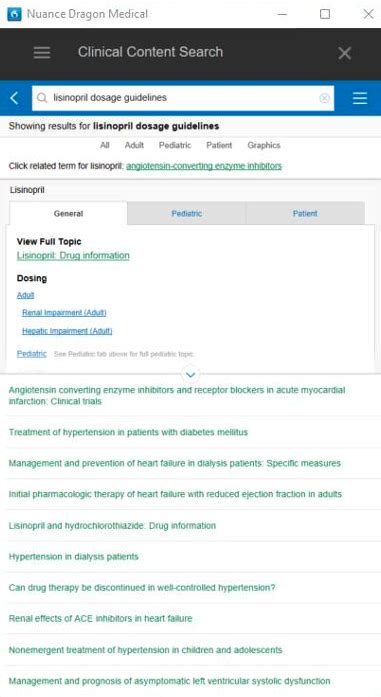This screenshot has width=381, height=697.
Task: Go back using the left arrow icon
Action: pyautogui.click(x=14, y=98)
